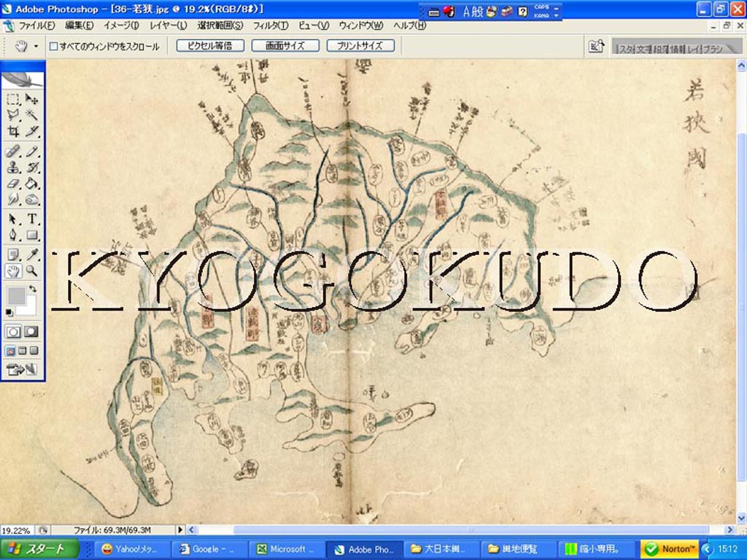
Task: Choose the Pencil tool in the toolbox
Action: click(x=32, y=152)
